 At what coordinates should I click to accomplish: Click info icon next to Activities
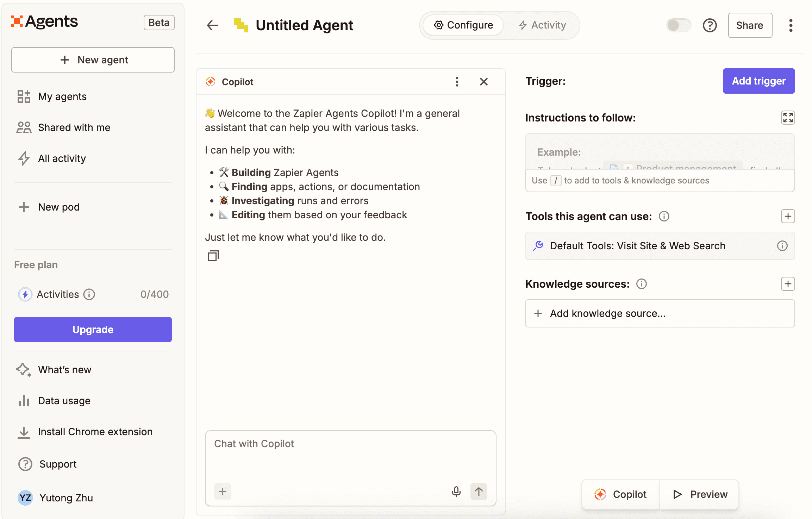pos(89,294)
